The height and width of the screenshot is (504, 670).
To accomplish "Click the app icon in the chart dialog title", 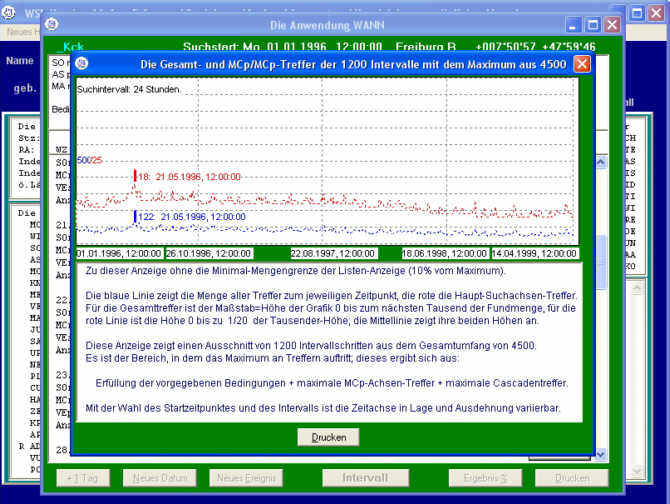I will pyautogui.click(x=81, y=64).
